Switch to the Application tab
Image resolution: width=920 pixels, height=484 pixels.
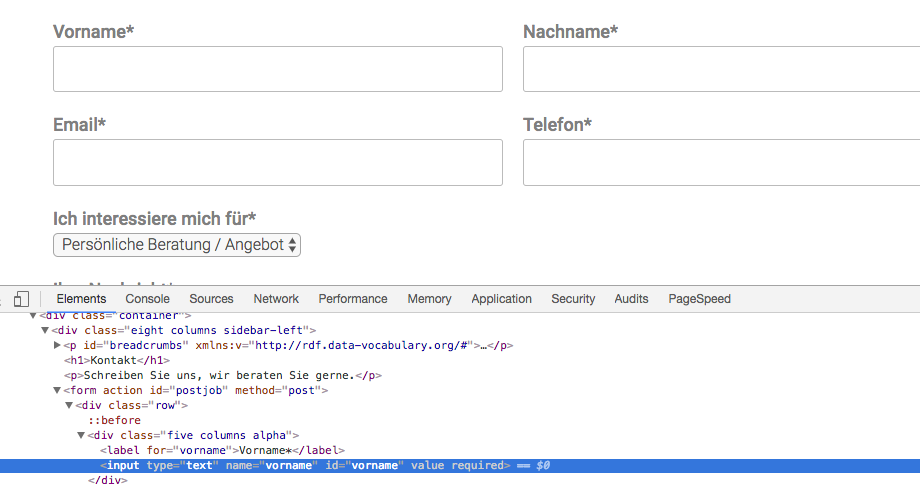pos(501,299)
